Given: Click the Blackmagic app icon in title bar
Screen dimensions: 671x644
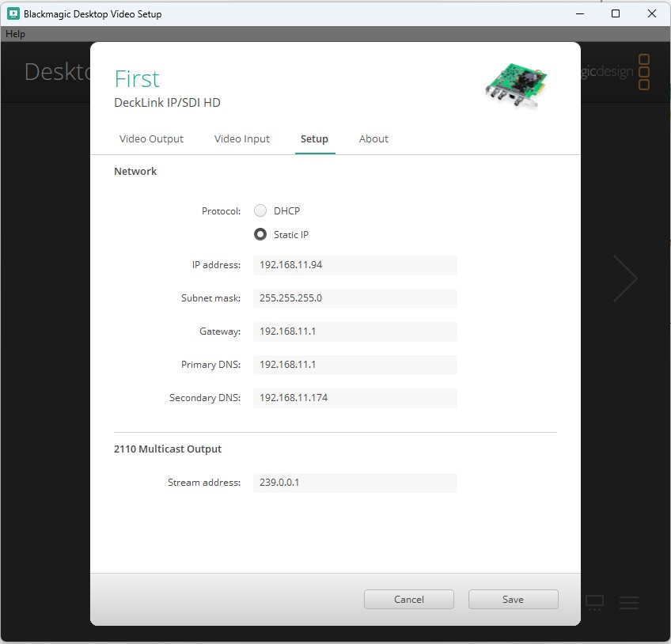Looking at the screenshot, I should (x=13, y=13).
